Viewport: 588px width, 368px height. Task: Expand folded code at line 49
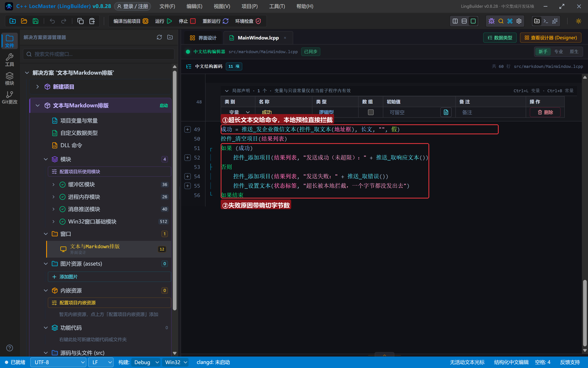coord(188,129)
